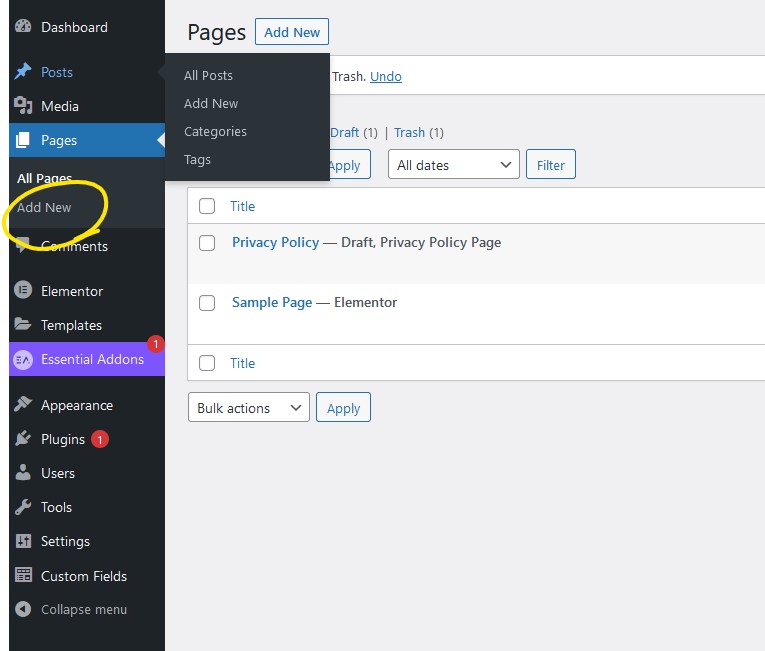Open the Appearance menu item
Screen dimensions: 765x651
(77, 405)
